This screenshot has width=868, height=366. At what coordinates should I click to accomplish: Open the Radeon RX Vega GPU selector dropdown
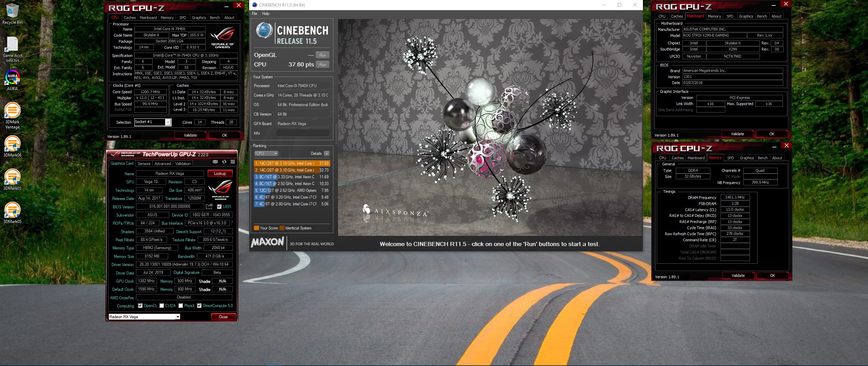pos(177,317)
